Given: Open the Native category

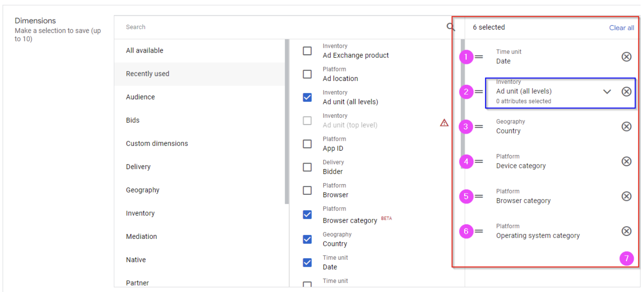Looking at the screenshot, I should click(x=199, y=259).
